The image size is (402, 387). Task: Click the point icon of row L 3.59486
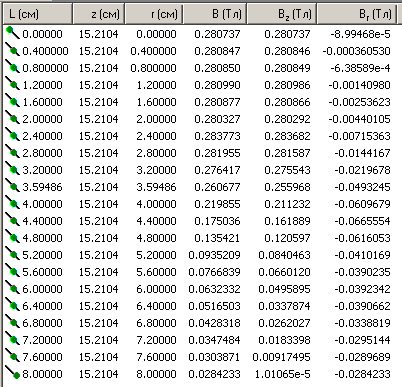pyautogui.click(x=12, y=186)
